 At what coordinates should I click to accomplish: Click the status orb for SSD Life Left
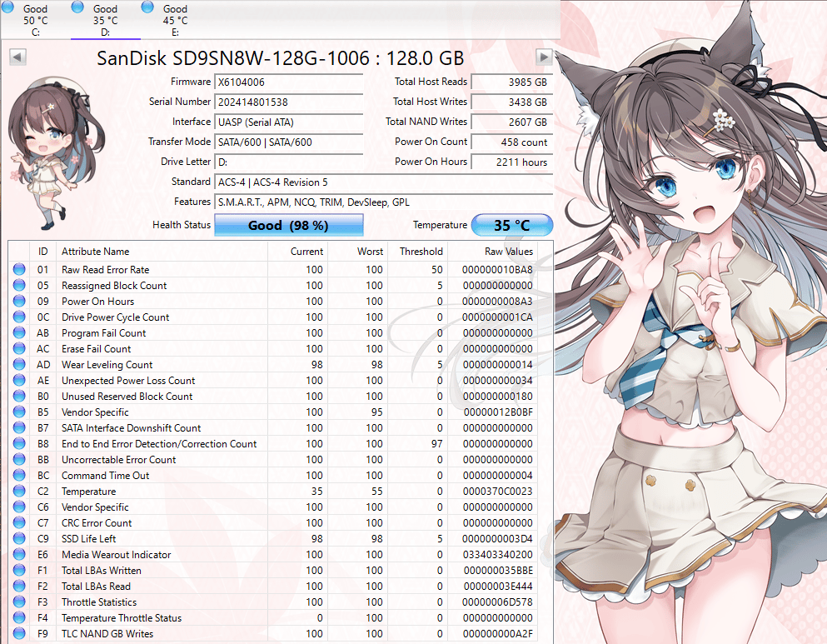(19, 538)
